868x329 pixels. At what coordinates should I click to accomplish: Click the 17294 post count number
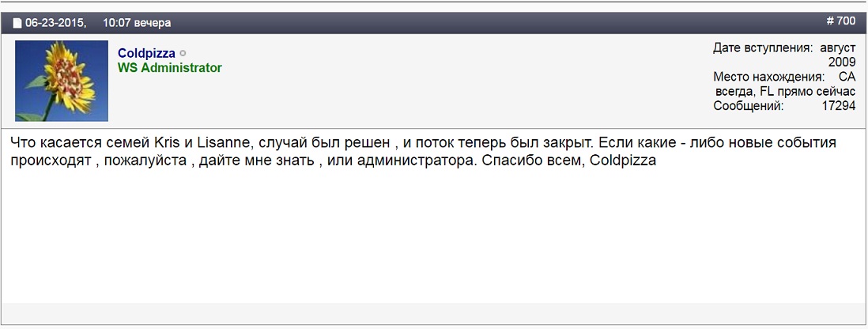(840, 106)
